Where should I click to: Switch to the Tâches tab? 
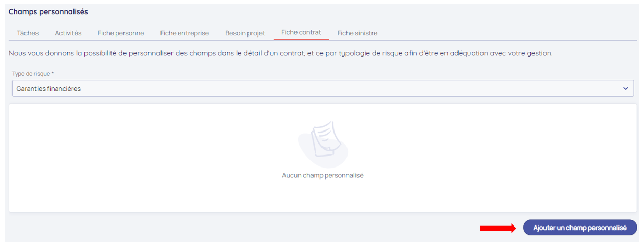pos(28,33)
